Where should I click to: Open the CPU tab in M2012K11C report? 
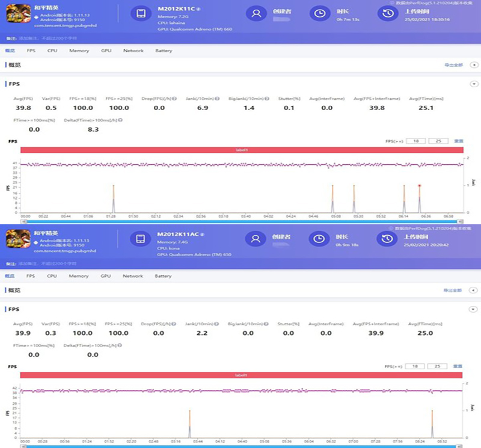[x=52, y=51]
